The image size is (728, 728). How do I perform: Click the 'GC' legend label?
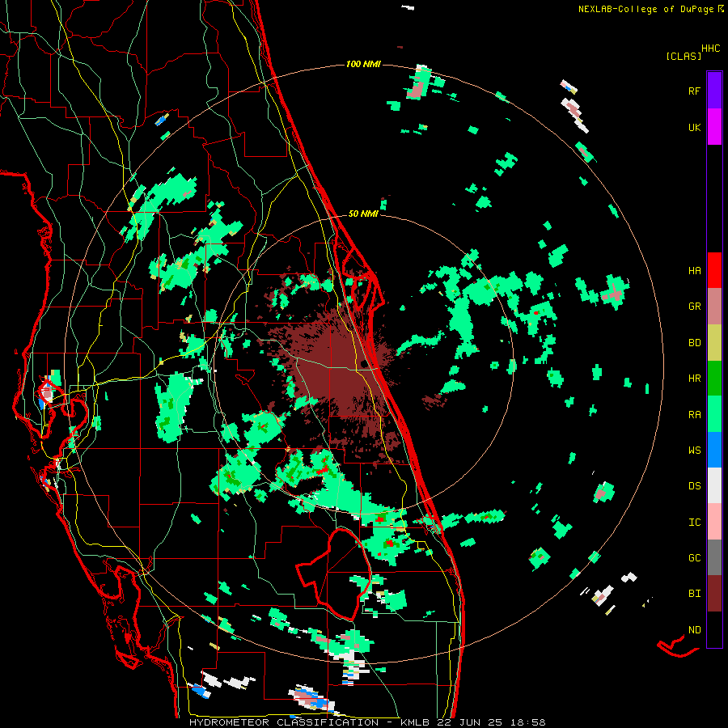tap(694, 557)
